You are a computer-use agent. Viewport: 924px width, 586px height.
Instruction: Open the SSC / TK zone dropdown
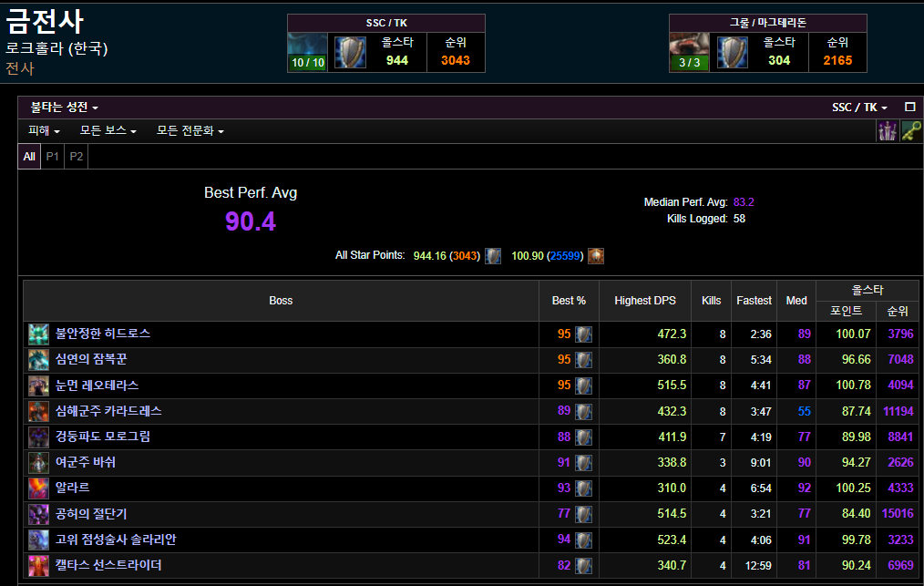coord(859,108)
